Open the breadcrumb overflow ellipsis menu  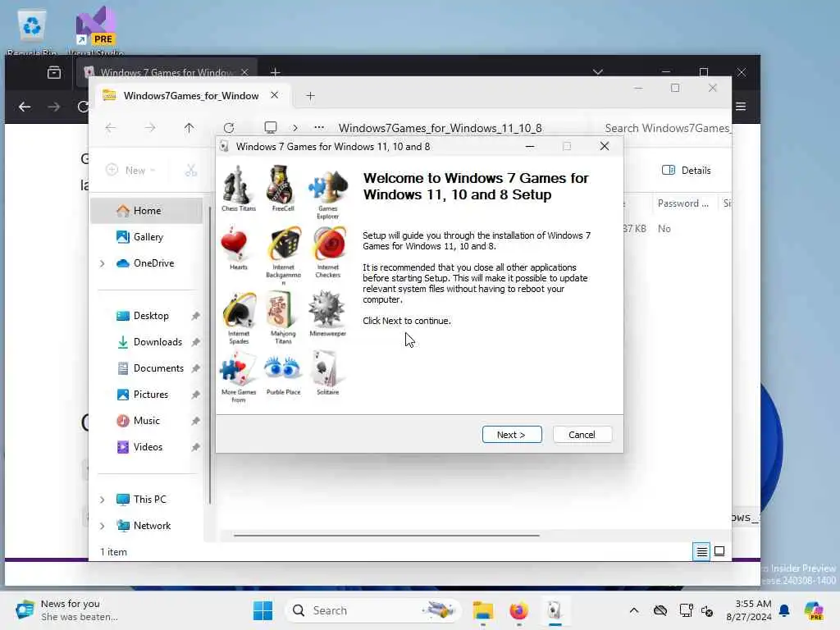[x=319, y=127]
